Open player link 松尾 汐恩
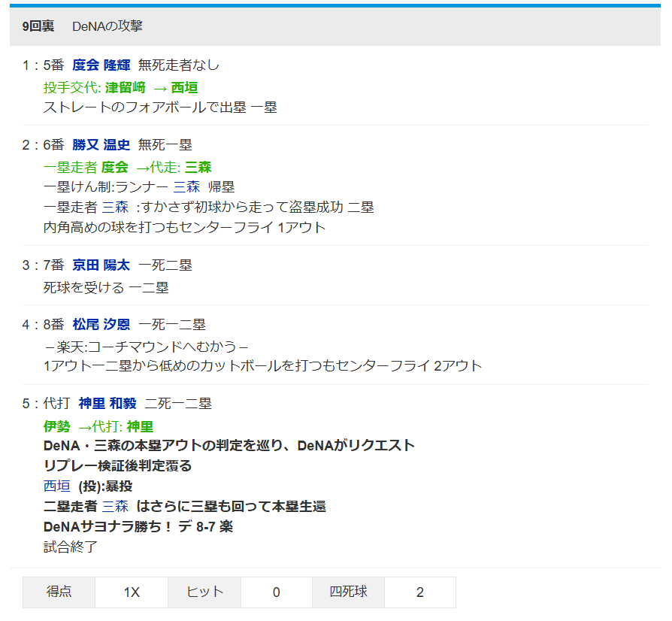 101,325
